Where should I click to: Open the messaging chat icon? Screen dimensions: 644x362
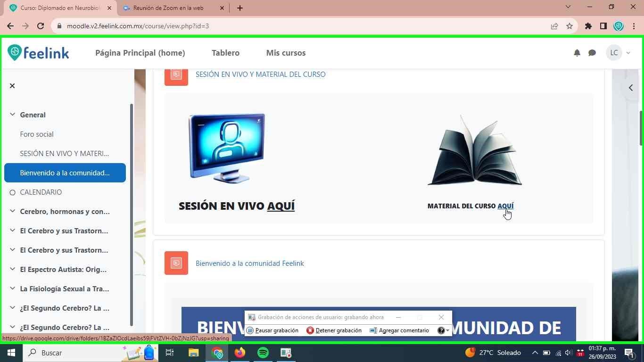[592, 53]
